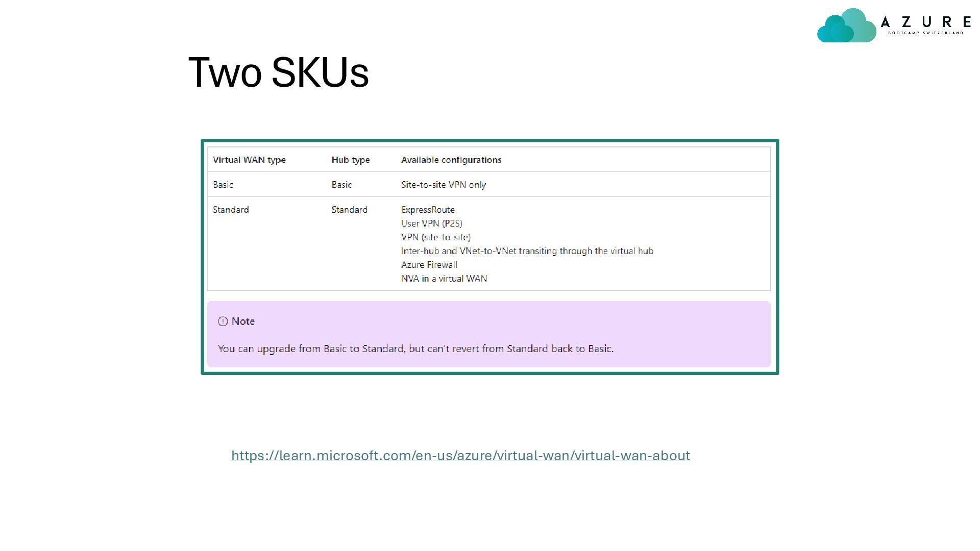
Task: Click the 'Site-to-site VPN only' cell
Action: [444, 185]
